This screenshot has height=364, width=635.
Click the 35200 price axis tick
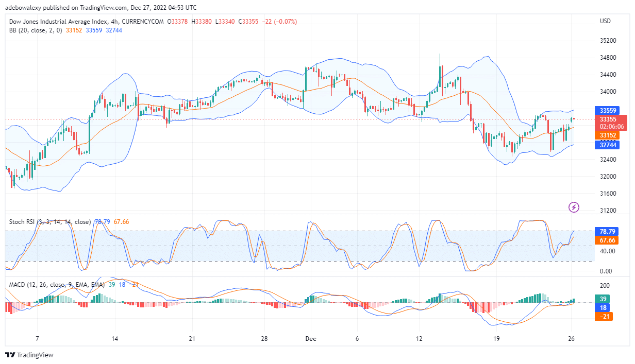608,41
